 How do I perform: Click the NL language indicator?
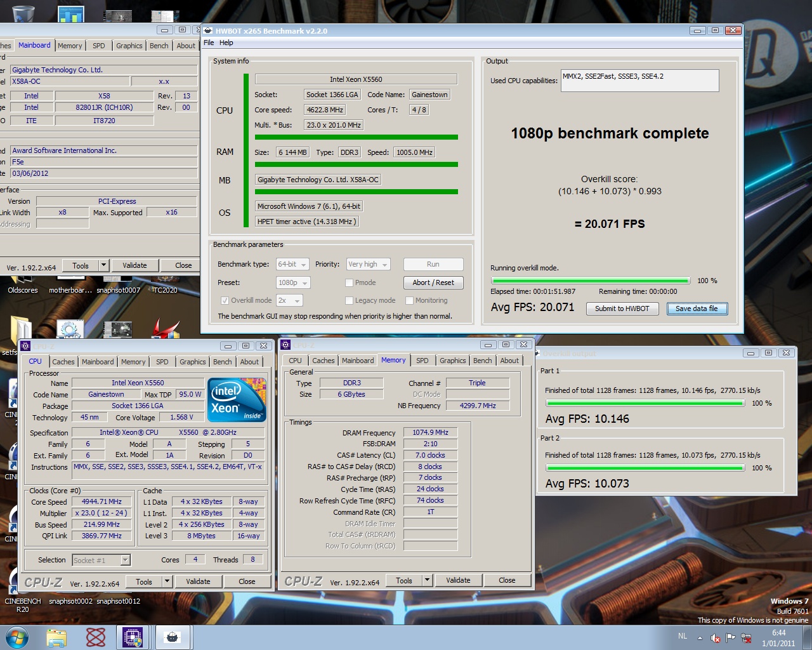pyautogui.click(x=683, y=636)
